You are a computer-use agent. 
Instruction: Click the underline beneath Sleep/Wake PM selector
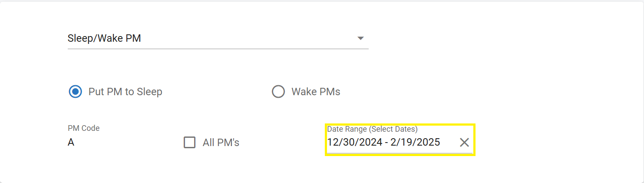[218, 49]
